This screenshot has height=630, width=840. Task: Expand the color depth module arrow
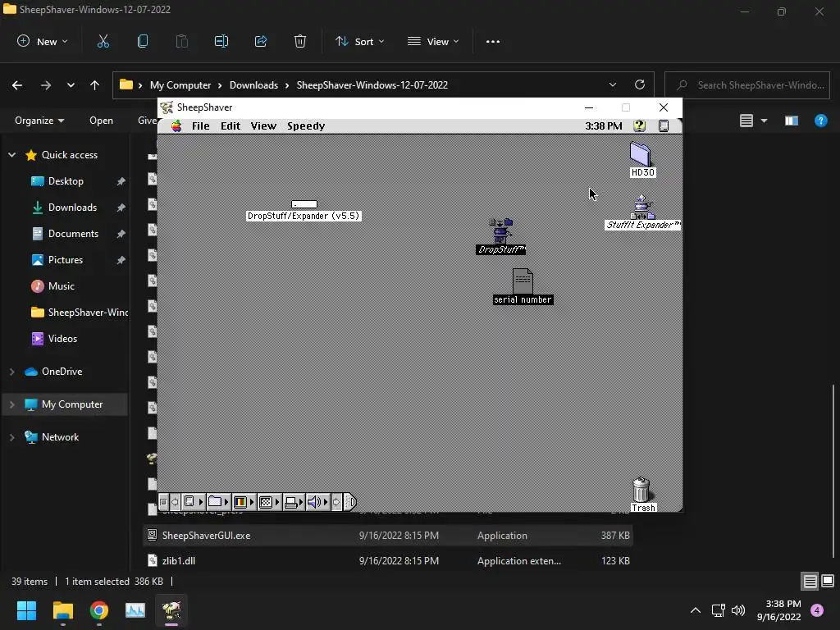pos(252,502)
